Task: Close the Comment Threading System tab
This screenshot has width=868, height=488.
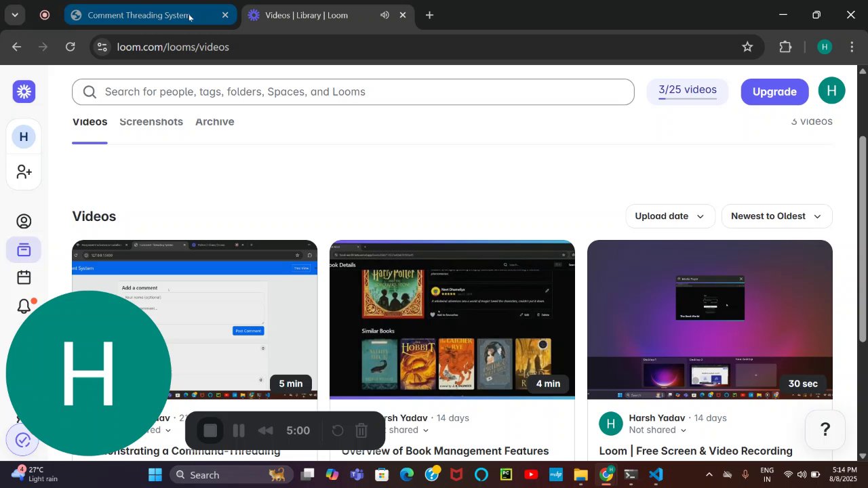Action: tap(225, 15)
